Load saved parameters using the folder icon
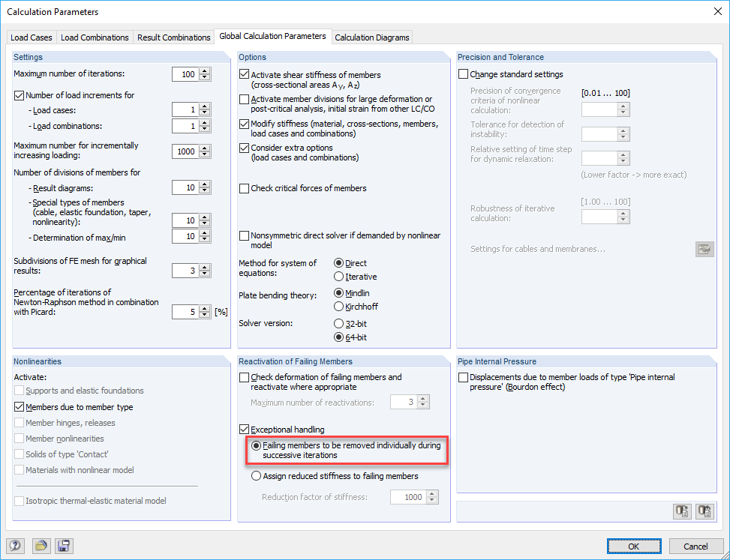 [x=41, y=546]
